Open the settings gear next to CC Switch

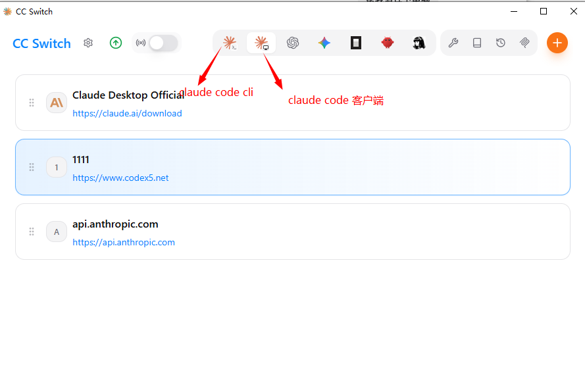pyautogui.click(x=88, y=43)
